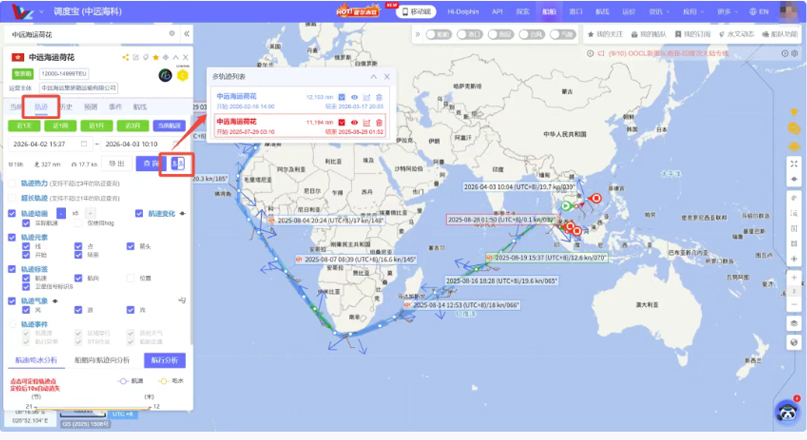Click the 近1周 quick range button
The image size is (807, 440).
point(61,125)
